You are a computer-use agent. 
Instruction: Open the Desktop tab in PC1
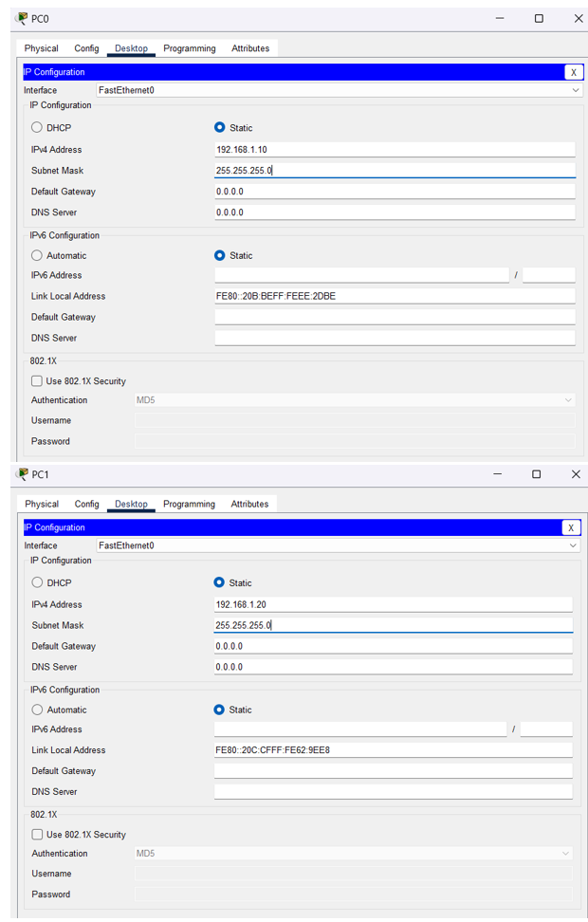pos(131,504)
